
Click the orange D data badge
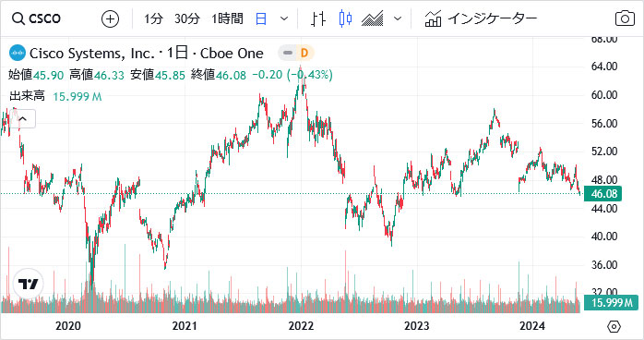(304, 53)
